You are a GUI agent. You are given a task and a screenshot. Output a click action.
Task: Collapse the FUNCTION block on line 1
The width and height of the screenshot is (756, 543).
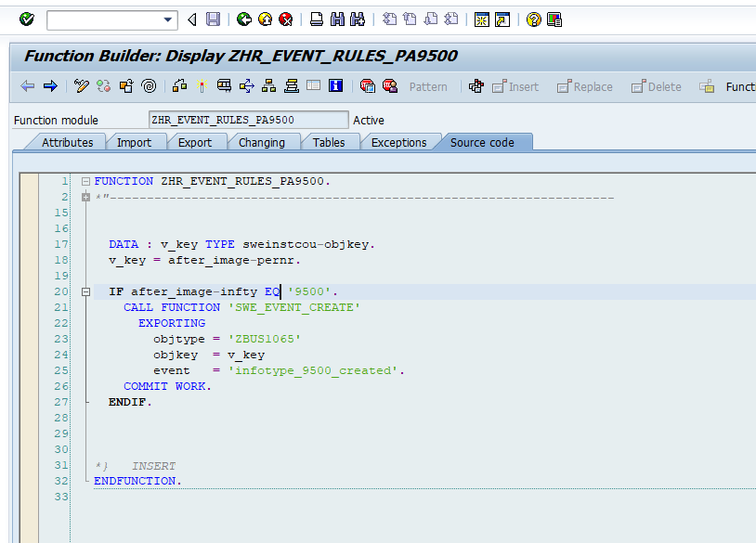(85, 182)
